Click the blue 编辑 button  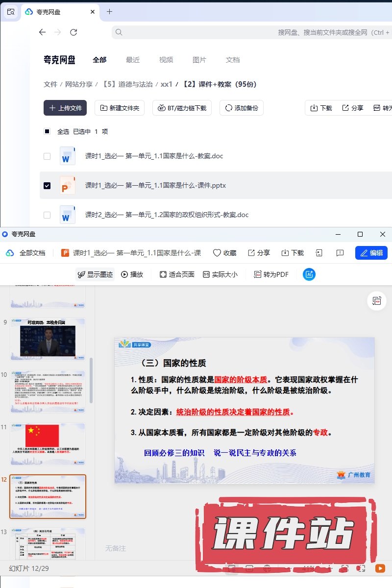pos(371,253)
